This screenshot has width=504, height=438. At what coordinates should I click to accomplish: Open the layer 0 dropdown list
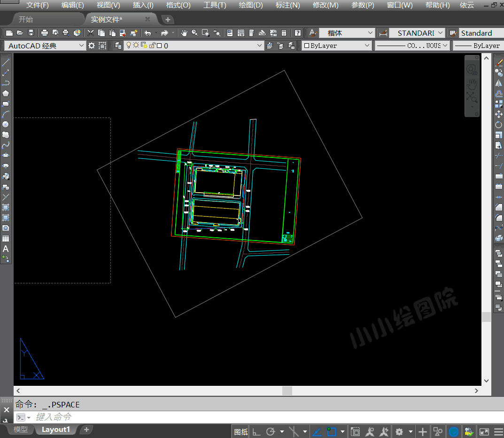tap(259, 46)
